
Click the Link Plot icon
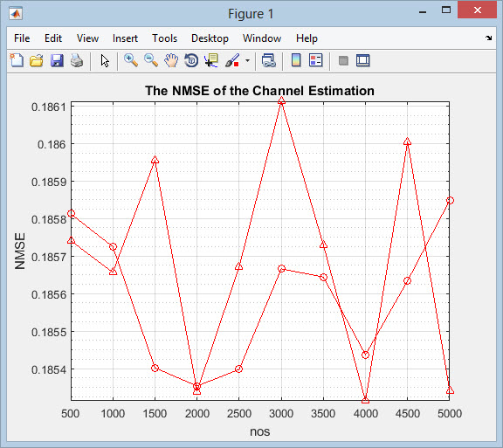tap(268, 60)
